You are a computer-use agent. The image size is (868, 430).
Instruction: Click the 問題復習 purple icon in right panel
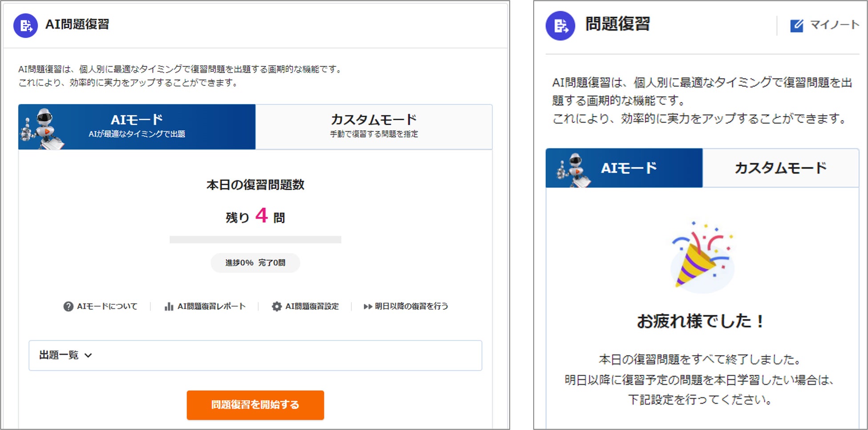click(x=560, y=26)
